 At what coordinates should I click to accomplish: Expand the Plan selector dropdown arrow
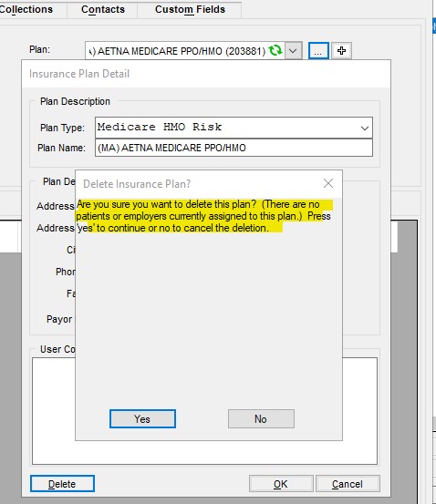293,50
